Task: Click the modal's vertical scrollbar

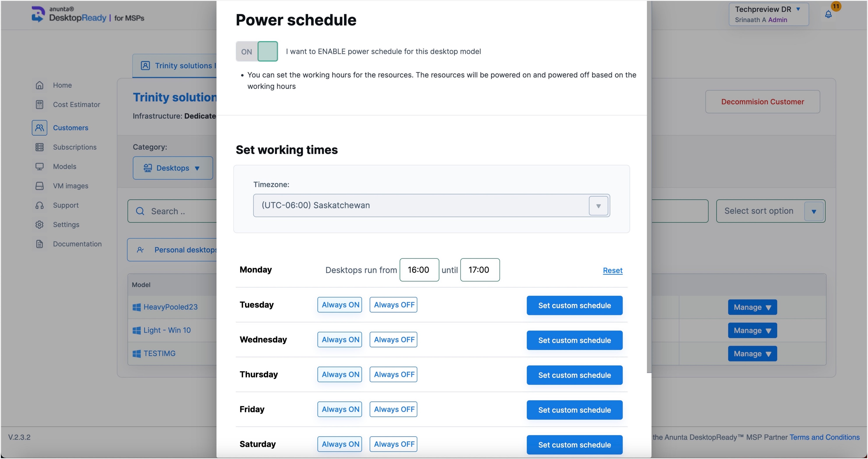Action: point(649,202)
